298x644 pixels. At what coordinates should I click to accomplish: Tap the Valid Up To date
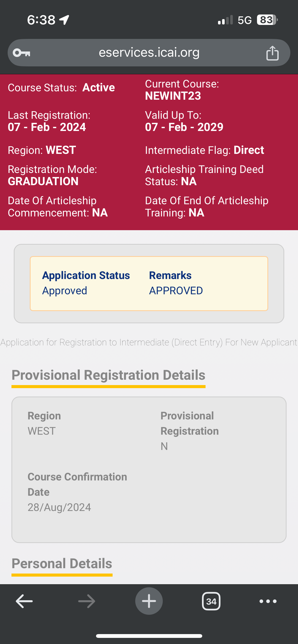184,127
